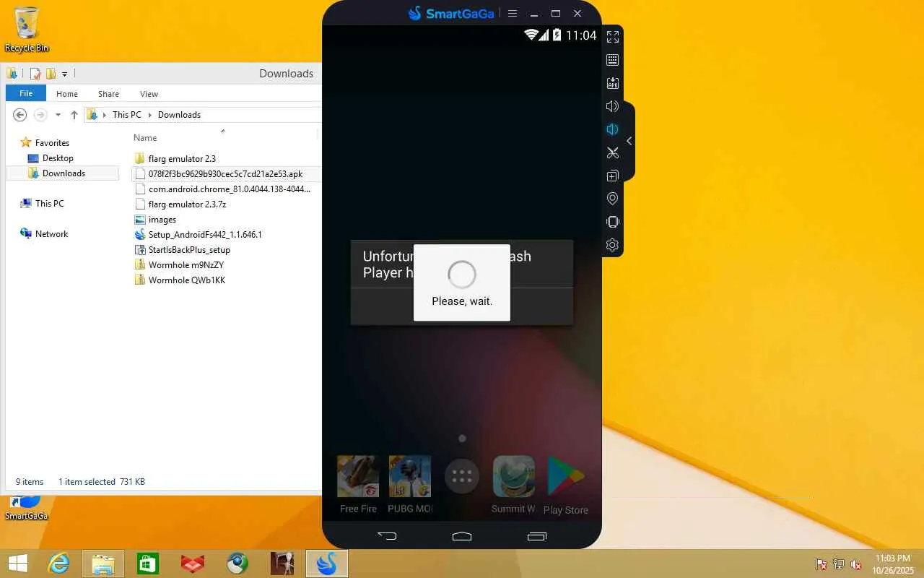Viewport: 924px width, 578px height.
Task: Select the StartIsBackPlus_setup file
Action: click(x=189, y=250)
